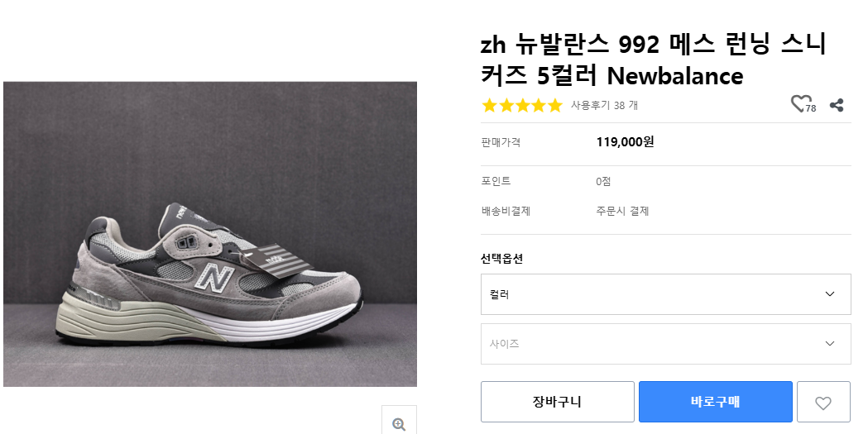The width and height of the screenshot is (868, 434).
Task: Open the 컬러 option dropdown
Action: (x=665, y=294)
